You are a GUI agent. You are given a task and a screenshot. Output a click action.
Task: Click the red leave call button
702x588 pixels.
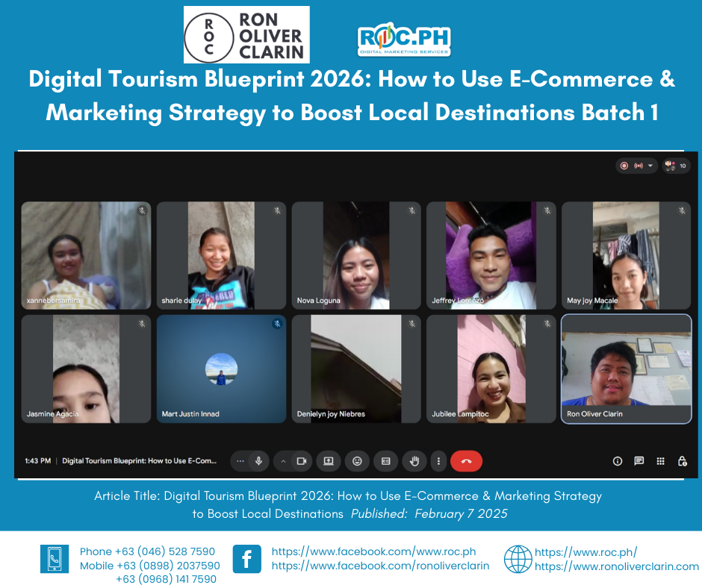[x=466, y=461]
